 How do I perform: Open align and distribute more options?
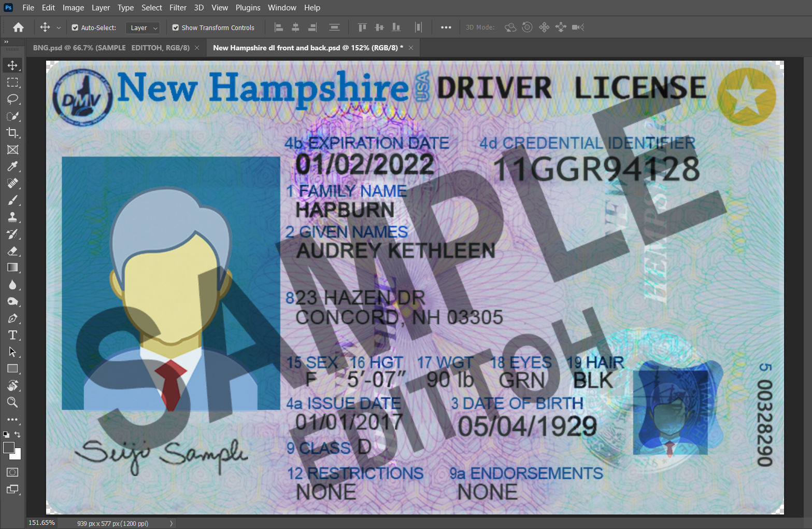[x=446, y=27]
